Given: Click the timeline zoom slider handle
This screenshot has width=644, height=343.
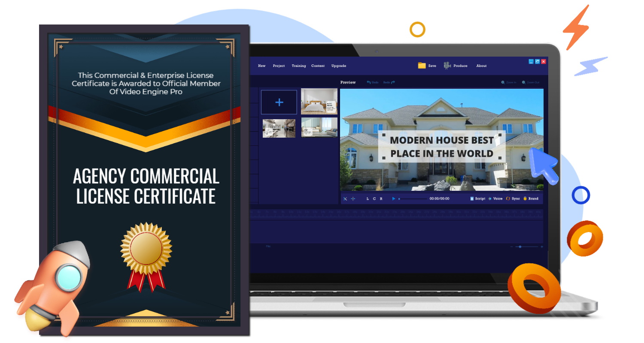Looking at the screenshot, I should click(520, 247).
